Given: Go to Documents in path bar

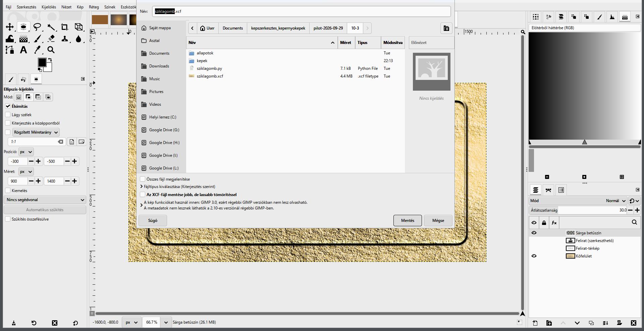Looking at the screenshot, I should point(233,28).
